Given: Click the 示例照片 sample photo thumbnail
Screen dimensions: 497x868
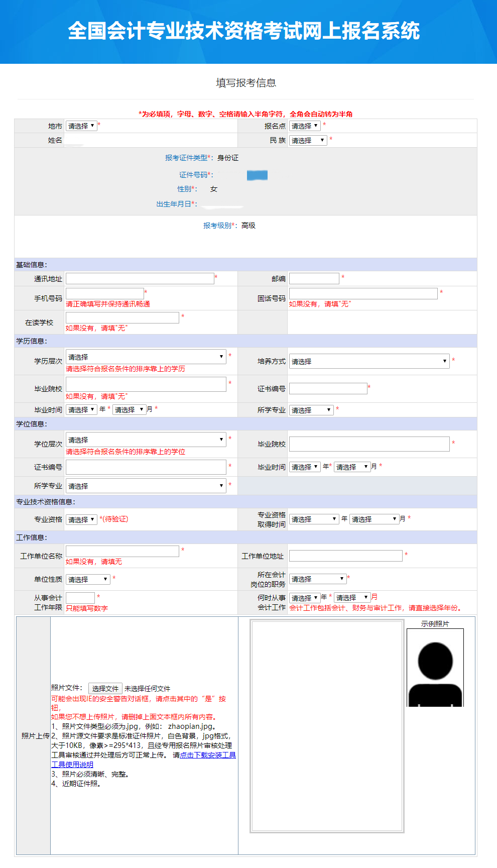Looking at the screenshot, I should click(x=435, y=668).
